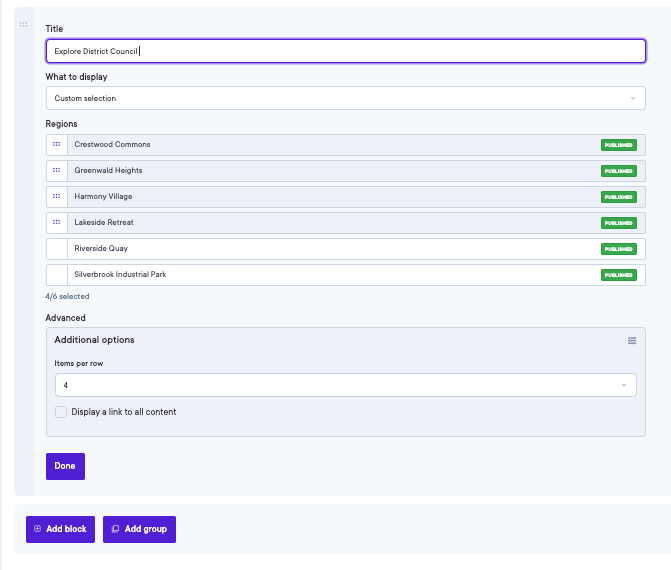
Task: Select the Riverside Quay checkbox
Action: [56, 249]
